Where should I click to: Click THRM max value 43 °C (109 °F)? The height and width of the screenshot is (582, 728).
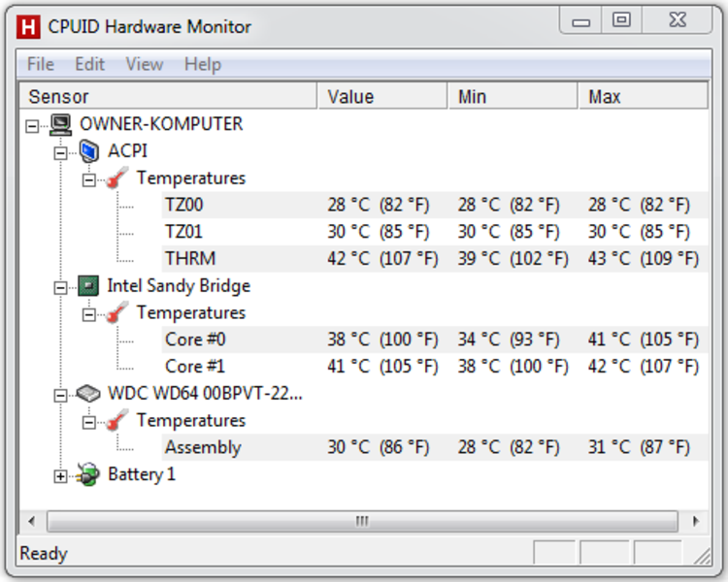643,259
